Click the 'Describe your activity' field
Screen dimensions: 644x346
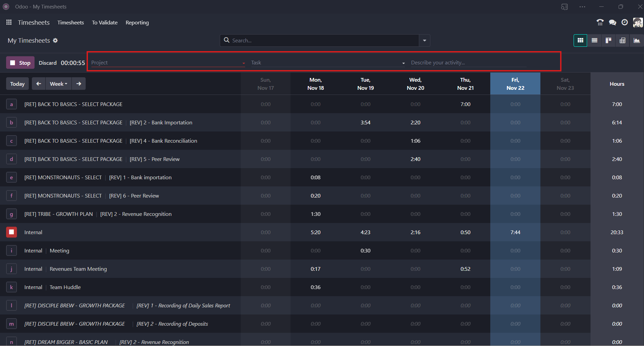click(467, 63)
